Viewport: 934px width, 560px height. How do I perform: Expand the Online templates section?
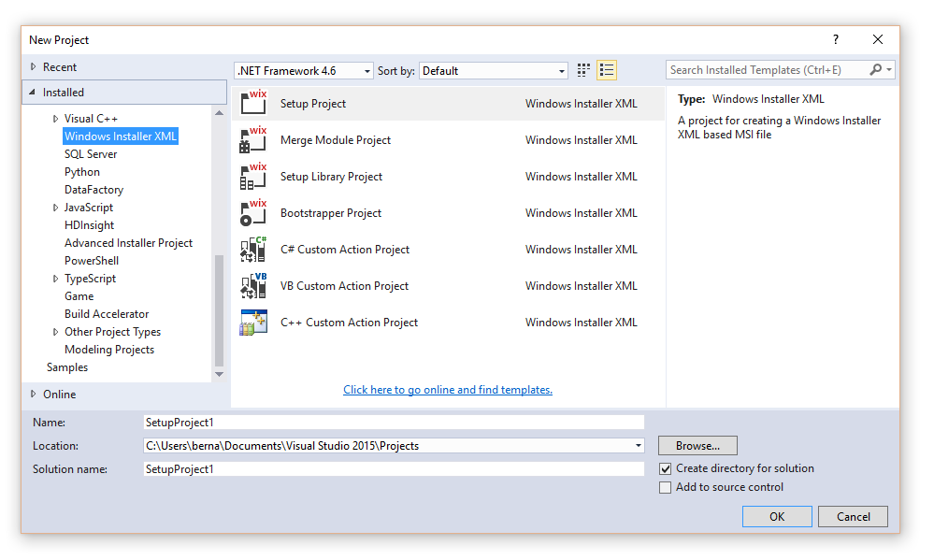click(x=35, y=395)
